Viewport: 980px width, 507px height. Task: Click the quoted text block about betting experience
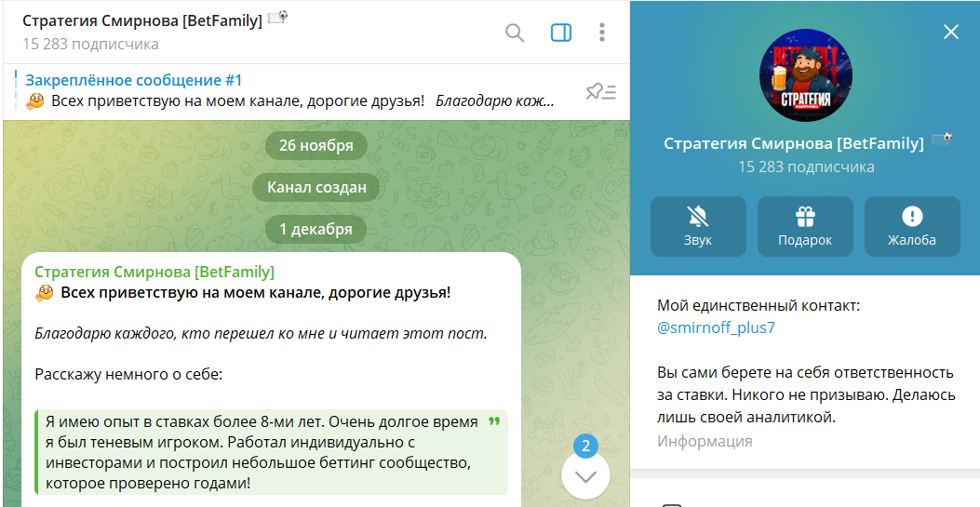coord(261,453)
